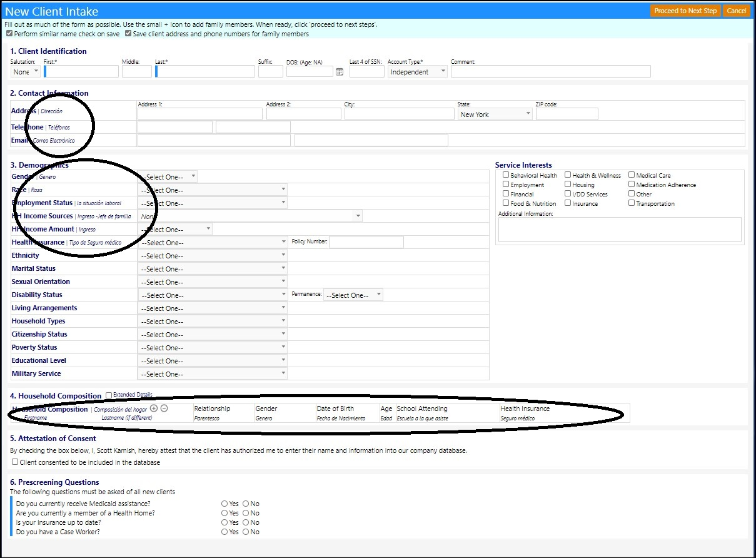
Task: Check the Medication Adherence interest
Action: coord(632,185)
